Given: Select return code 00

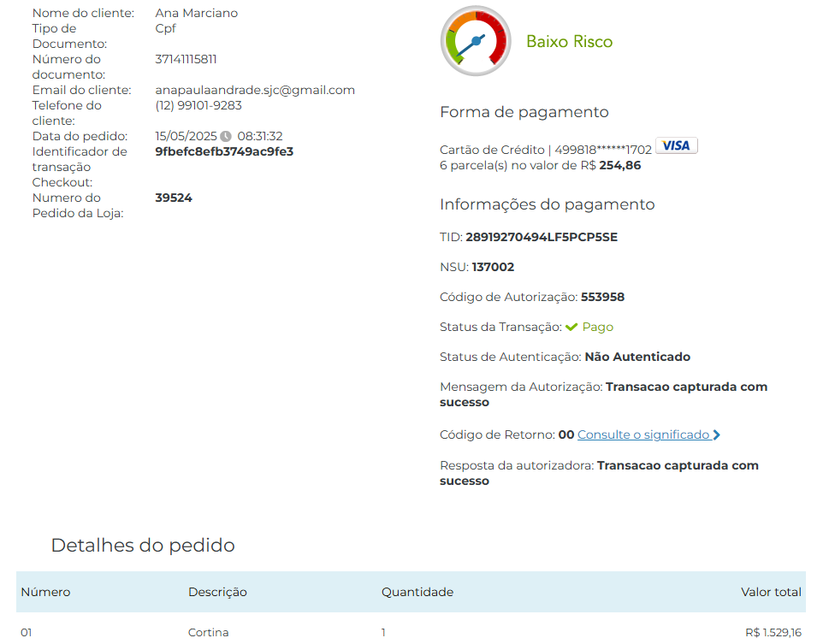Looking at the screenshot, I should click(565, 434).
